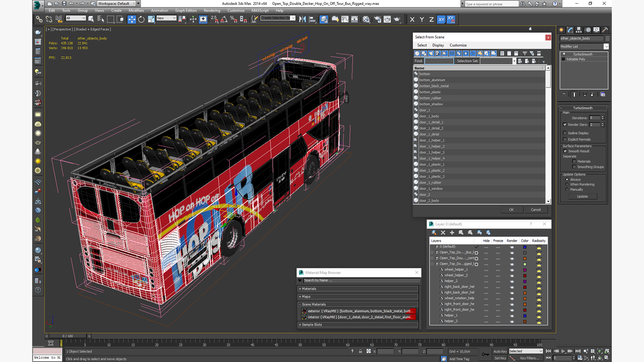Select the Always update option
This screenshot has height=362, width=644.
(567, 180)
